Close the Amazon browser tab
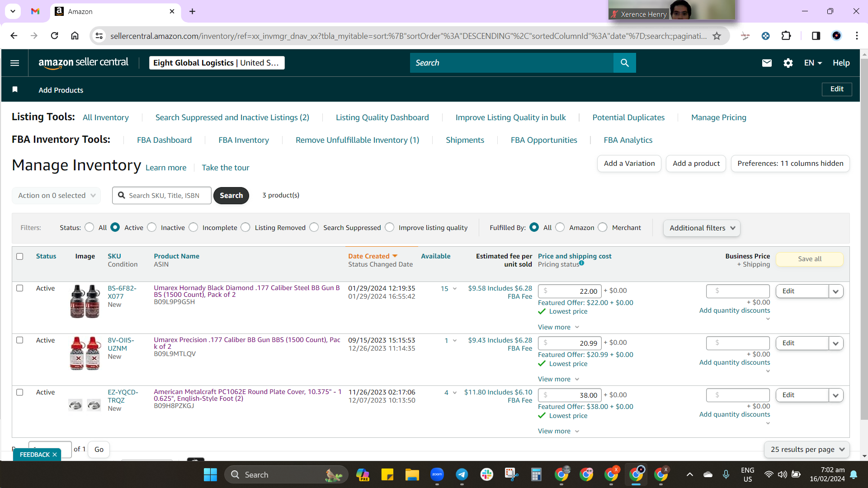This screenshot has height=488, width=868. pyautogui.click(x=172, y=11)
